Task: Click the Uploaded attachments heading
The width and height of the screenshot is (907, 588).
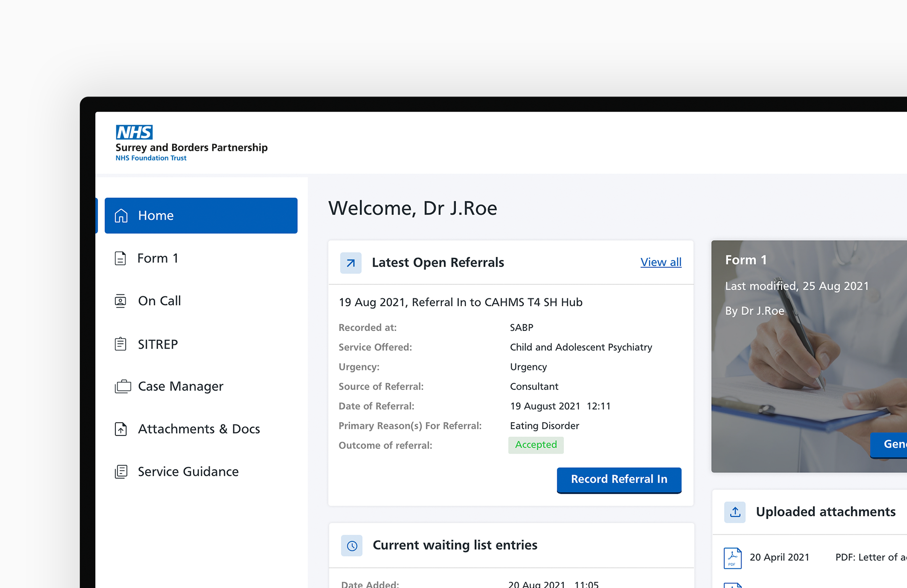Action: 826,512
